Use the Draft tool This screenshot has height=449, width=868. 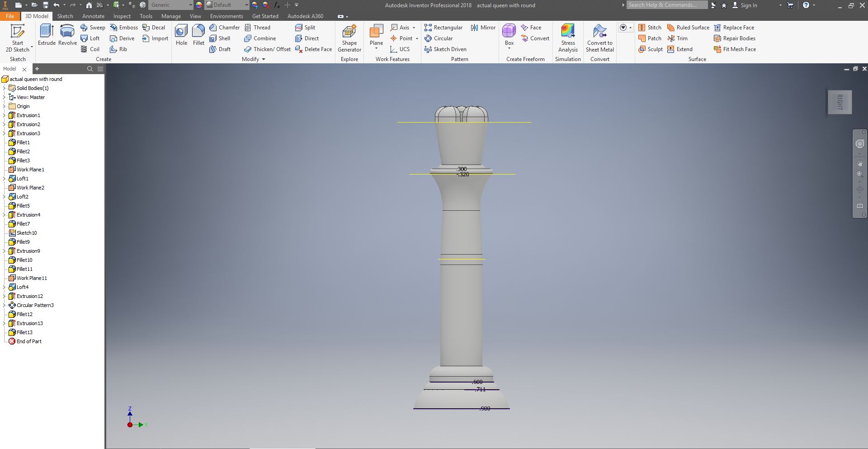click(x=220, y=49)
